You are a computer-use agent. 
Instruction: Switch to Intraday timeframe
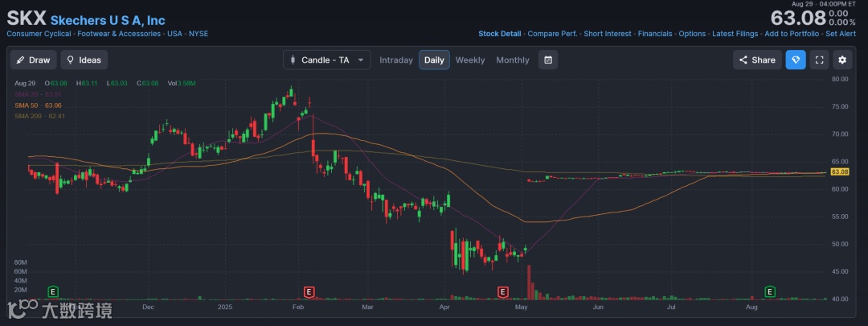coord(395,60)
